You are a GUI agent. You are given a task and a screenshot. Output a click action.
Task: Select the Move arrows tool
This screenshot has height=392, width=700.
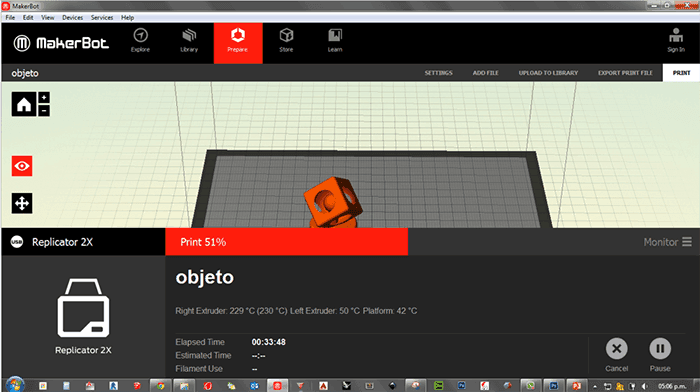(x=22, y=204)
